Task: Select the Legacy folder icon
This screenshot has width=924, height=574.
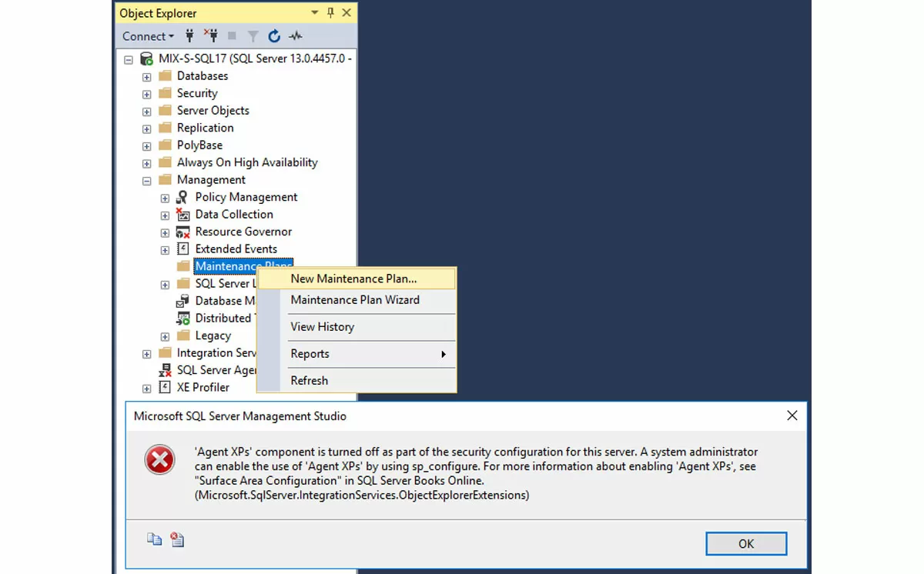Action: 182,335
